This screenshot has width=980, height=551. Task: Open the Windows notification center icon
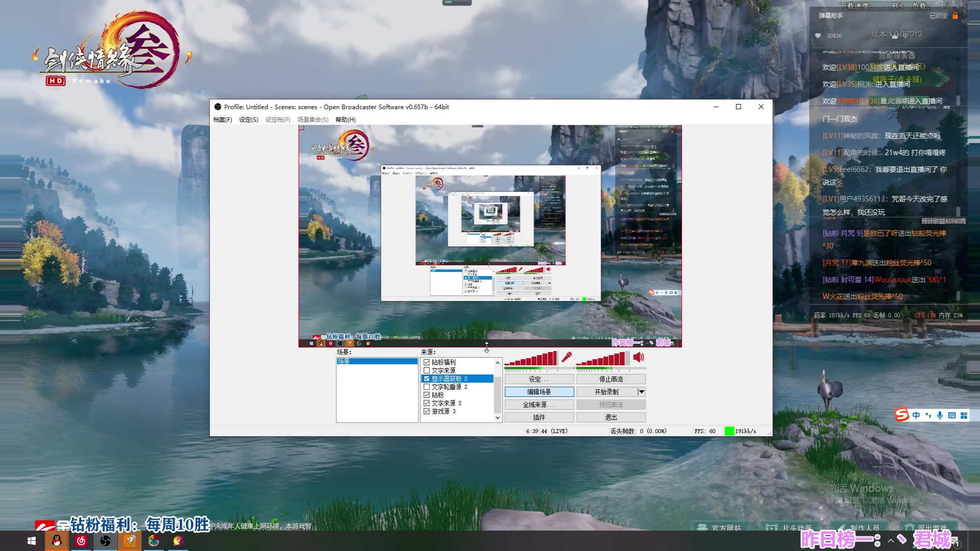point(957,542)
